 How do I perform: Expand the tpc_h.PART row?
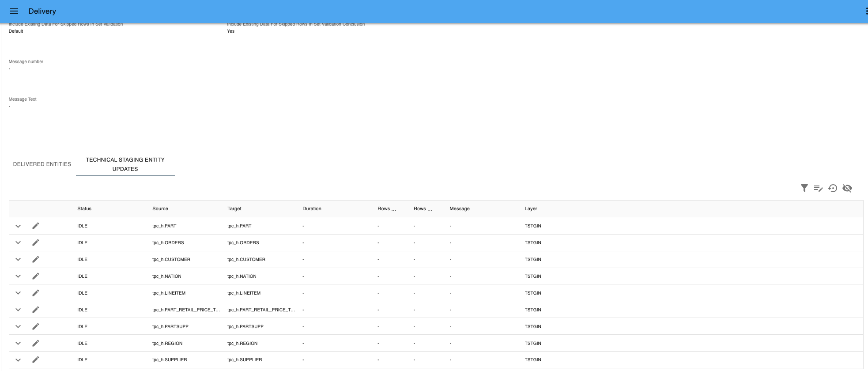pyautogui.click(x=18, y=226)
